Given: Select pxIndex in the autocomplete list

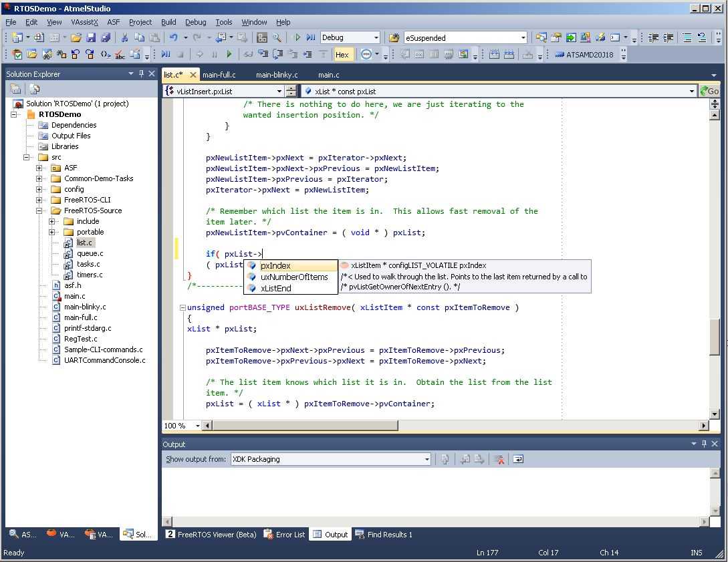Looking at the screenshot, I should [291, 265].
